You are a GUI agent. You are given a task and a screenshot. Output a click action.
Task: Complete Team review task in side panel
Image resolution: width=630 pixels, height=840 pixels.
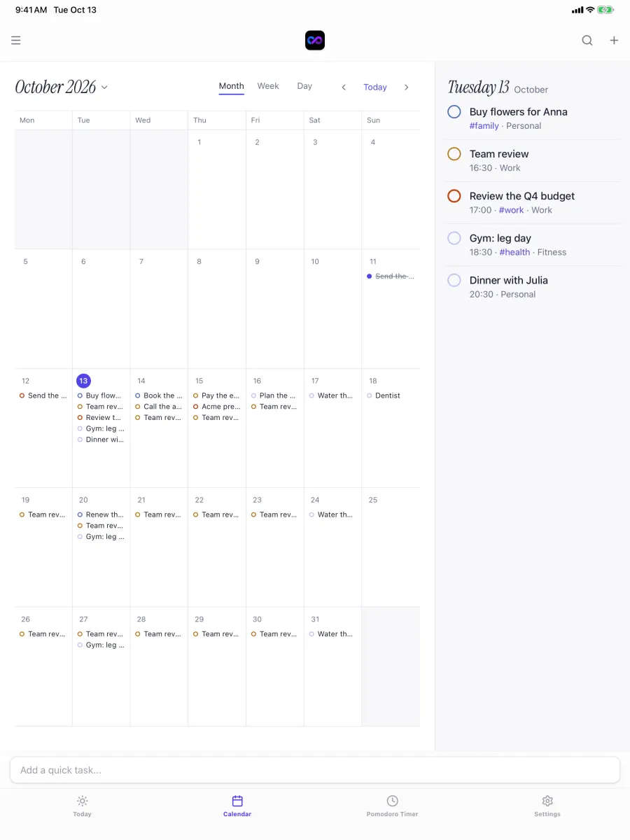point(454,154)
